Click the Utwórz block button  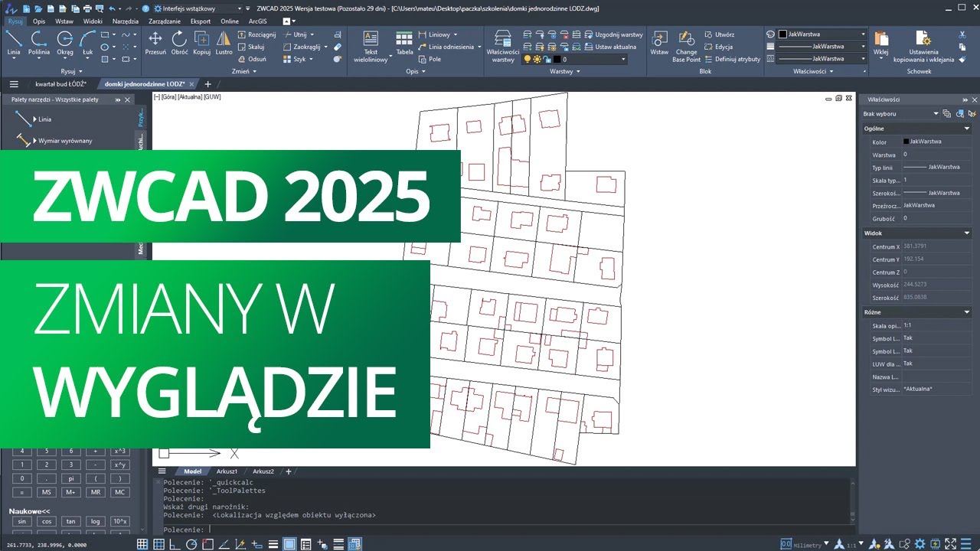tap(719, 34)
